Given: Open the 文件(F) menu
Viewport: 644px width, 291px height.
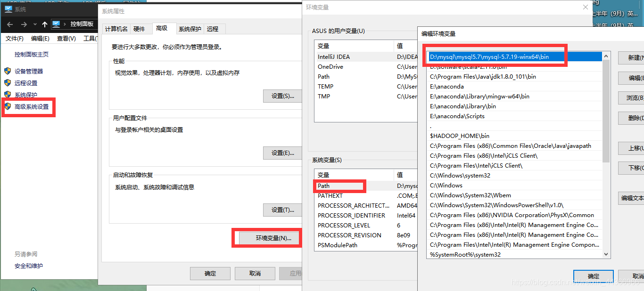Looking at the screenshot, I should [x=14, y=38].
